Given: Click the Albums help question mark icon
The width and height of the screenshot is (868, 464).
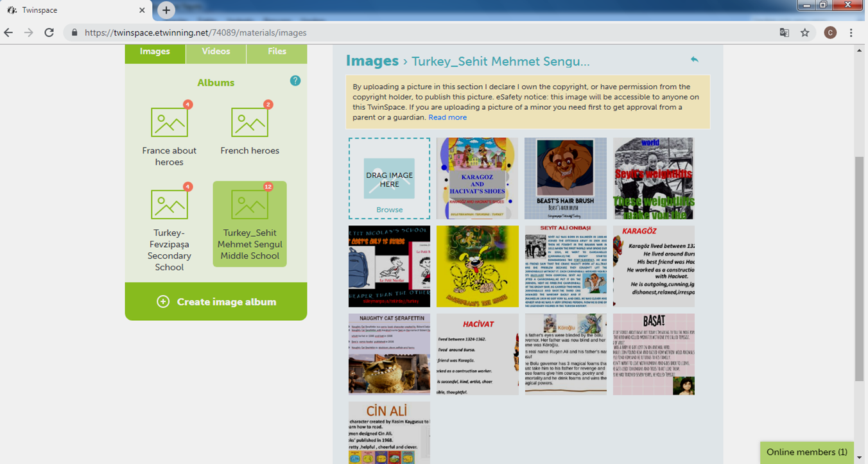Looking at the screenshot, I should 295,81.
